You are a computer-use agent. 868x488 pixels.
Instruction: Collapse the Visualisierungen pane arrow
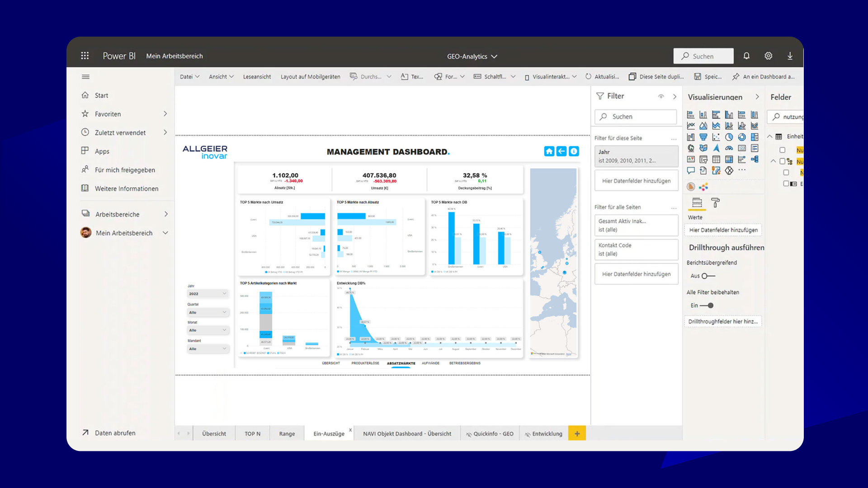tap(757, 97)
